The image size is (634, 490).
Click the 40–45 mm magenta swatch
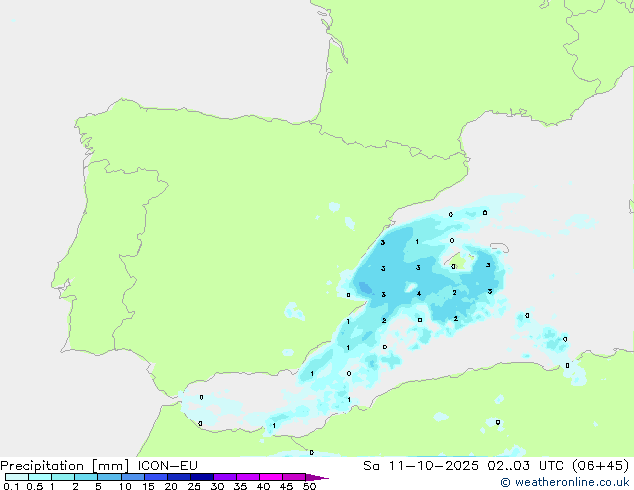pos(271,477)
